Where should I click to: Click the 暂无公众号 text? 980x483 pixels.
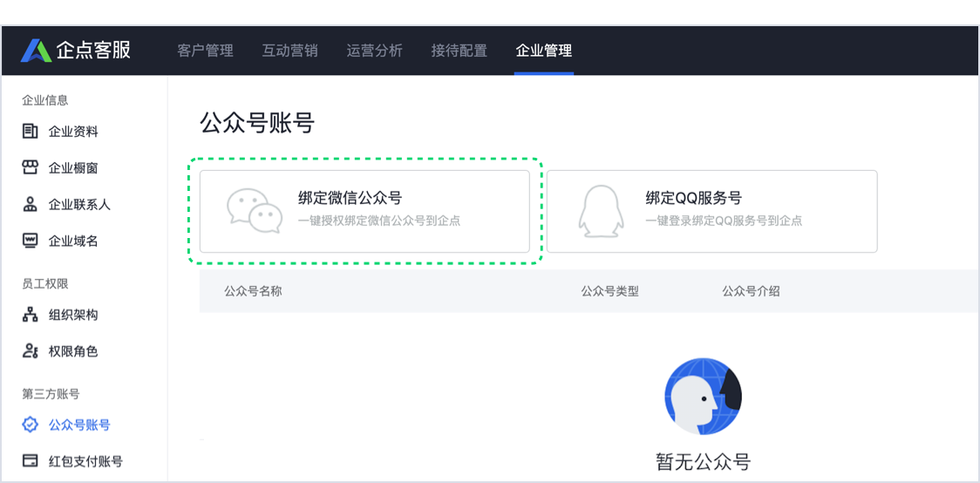click(703, 461)
